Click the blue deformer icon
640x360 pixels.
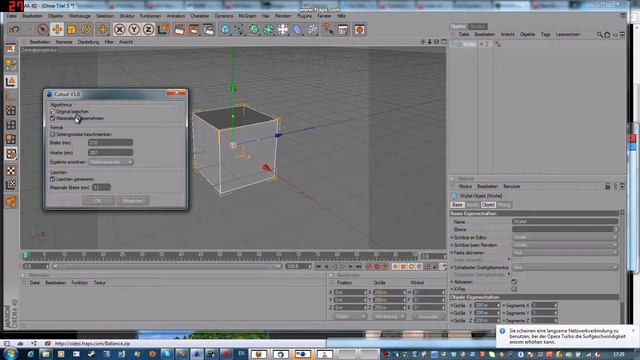coord(298,29)
